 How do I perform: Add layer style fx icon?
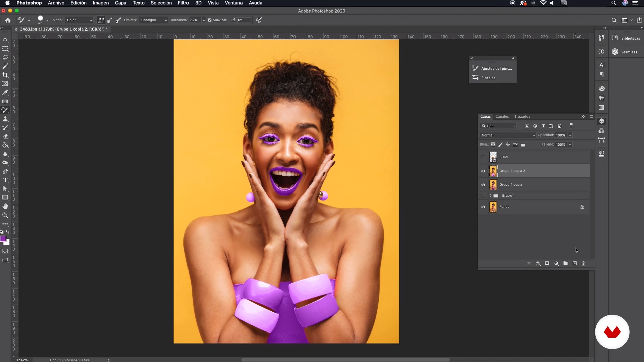538,263
